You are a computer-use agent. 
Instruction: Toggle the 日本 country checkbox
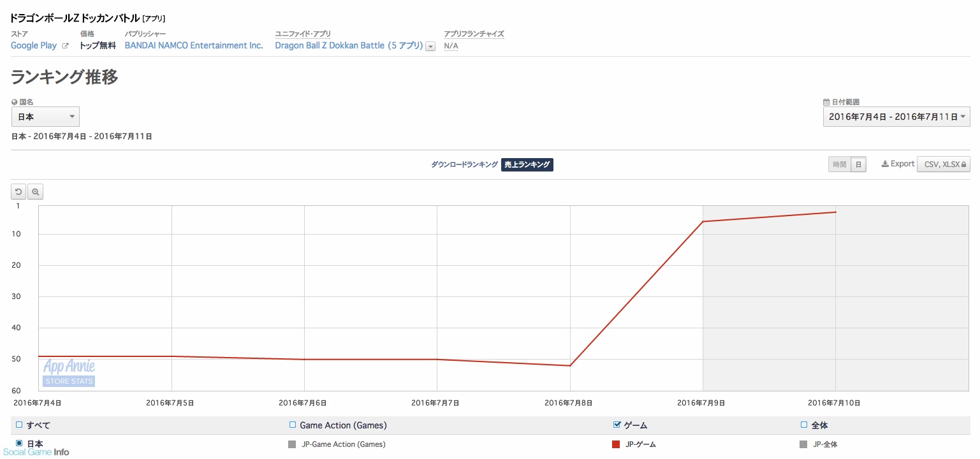tap(19, 443)
